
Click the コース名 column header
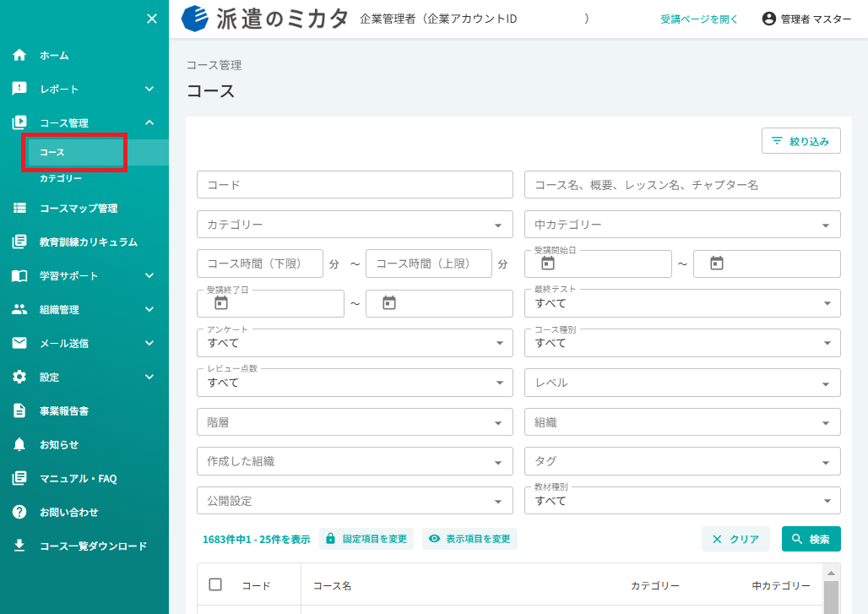coord(332,585)
